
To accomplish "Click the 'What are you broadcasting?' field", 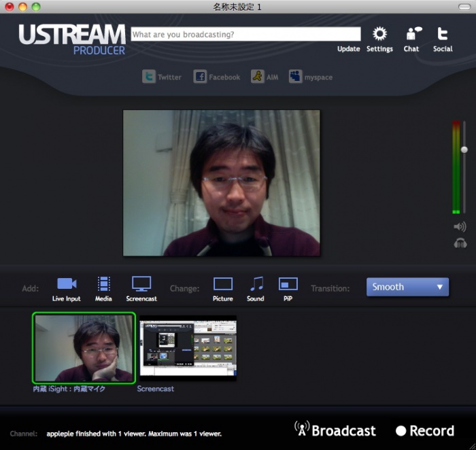I will [x=246, y=34].
